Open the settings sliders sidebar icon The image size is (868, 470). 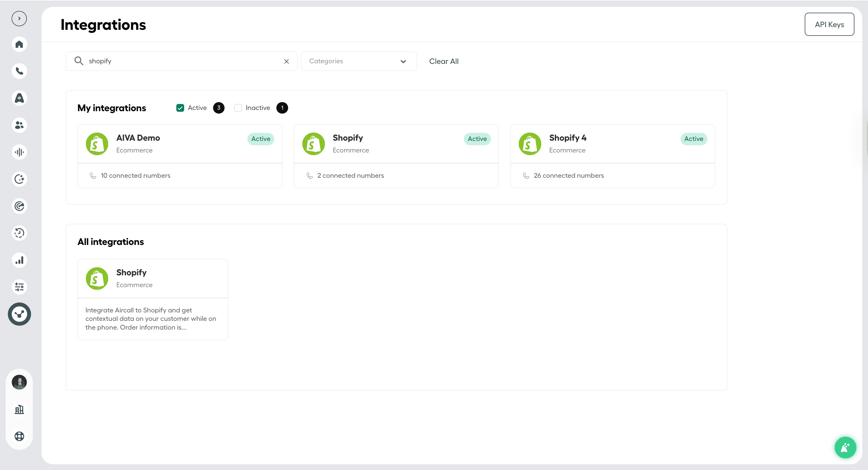point(19,287)
